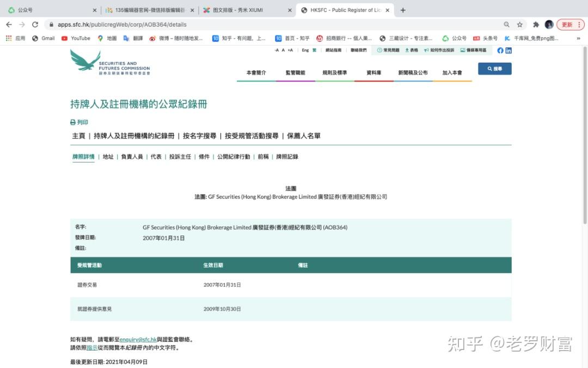Screen dimensions: 588x368
Task: Go to 按名字搜尋 search by name
Action: [x=199, y=136]
